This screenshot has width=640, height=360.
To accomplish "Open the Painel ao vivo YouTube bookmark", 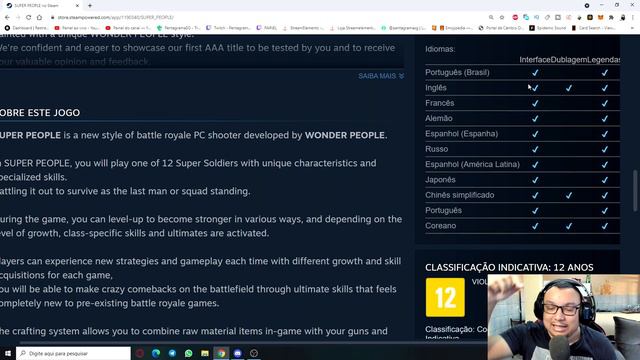I will [76, 28].
